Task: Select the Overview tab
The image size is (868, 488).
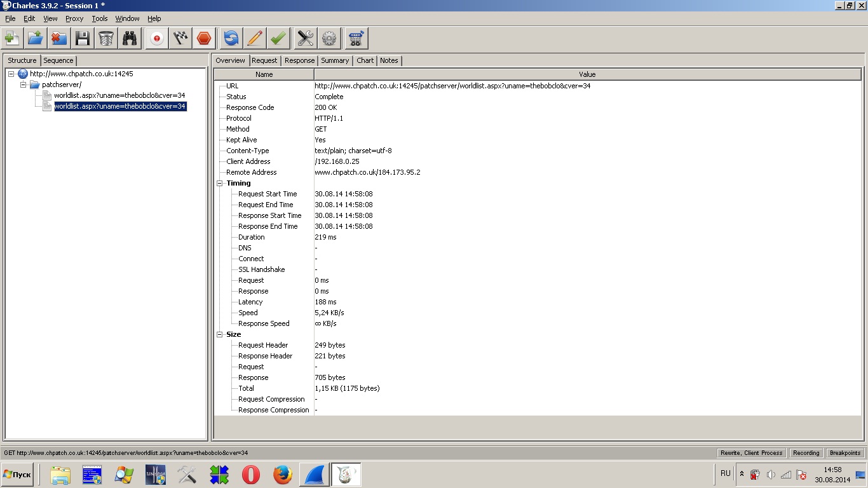Action: (230, 60)
